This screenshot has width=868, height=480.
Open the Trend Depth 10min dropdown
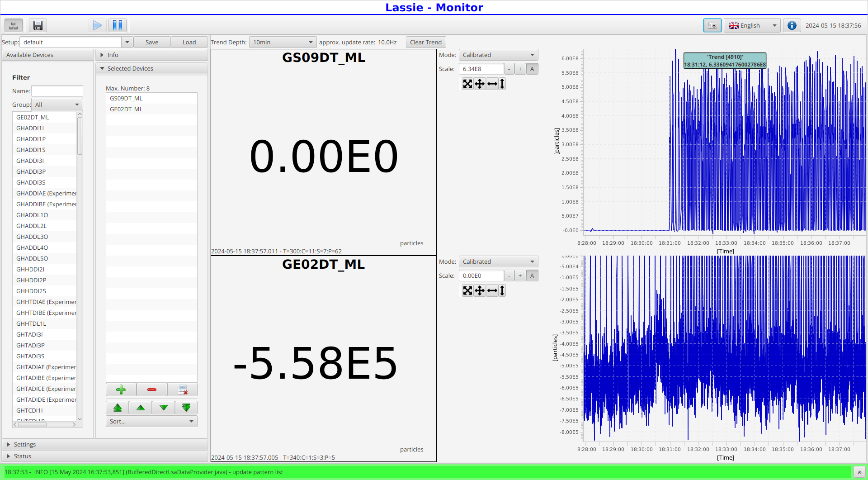pyautogui.click(x=283, y=42)
